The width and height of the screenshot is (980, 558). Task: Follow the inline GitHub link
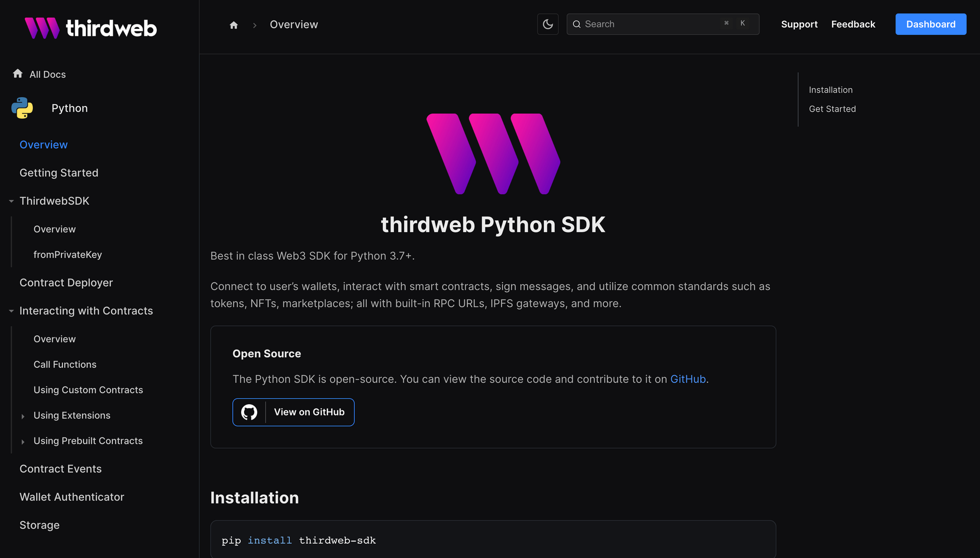point(687,379)
